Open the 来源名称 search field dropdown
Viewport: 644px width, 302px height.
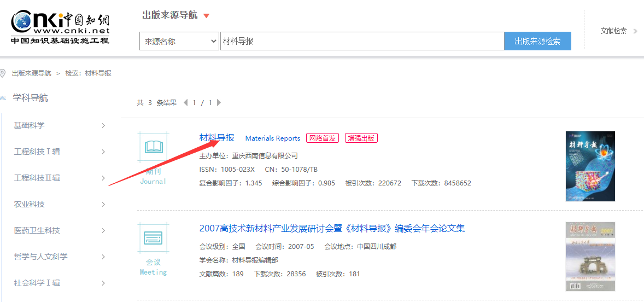(x=179, y=41)
